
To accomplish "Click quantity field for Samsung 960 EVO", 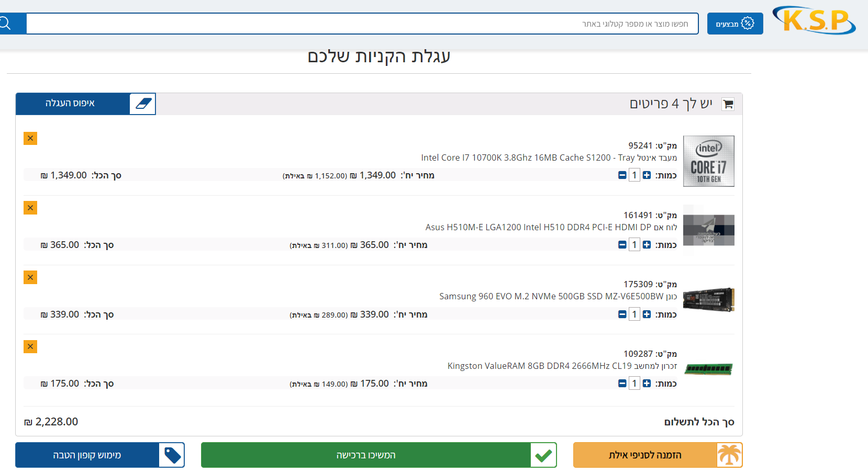I will (x=635, y=314).
